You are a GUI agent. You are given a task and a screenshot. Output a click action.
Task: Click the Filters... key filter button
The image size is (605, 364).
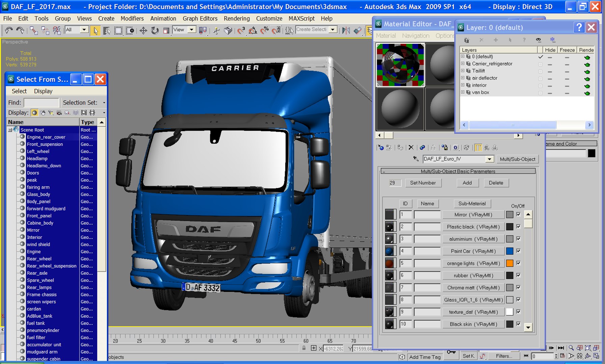click(504, 356)
